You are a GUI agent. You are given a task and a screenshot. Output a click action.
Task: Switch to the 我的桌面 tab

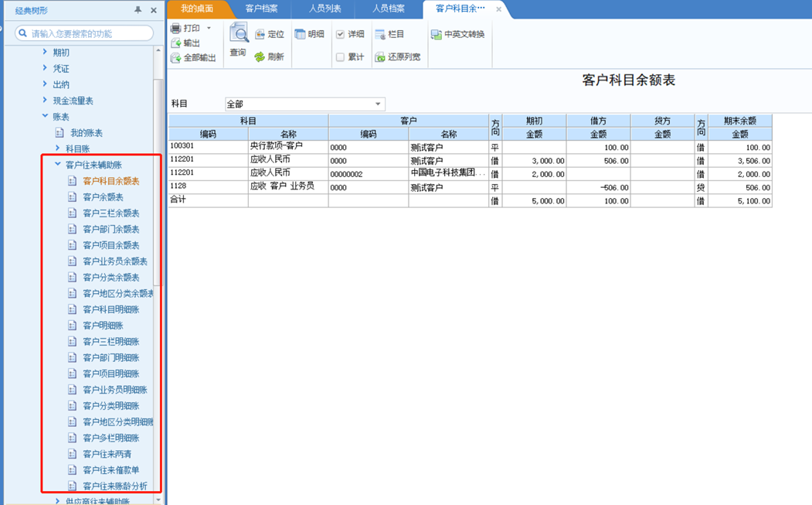196,9
